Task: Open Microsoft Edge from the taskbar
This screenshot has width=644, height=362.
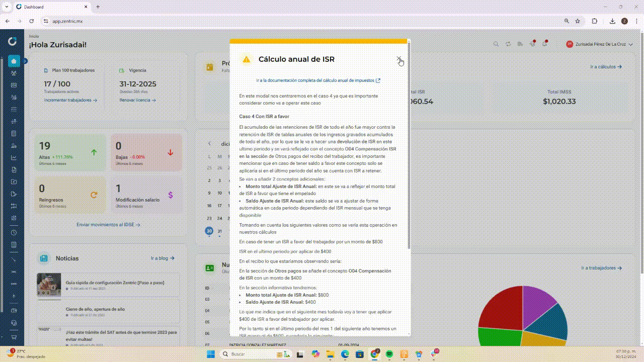Action: (345, 354)
